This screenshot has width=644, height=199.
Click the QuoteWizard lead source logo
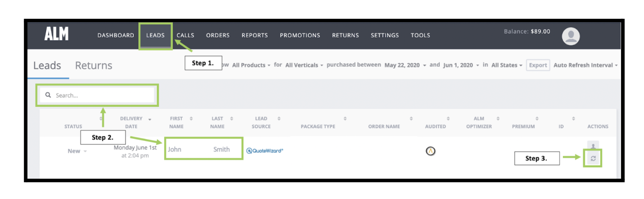[x=265, y=151]
